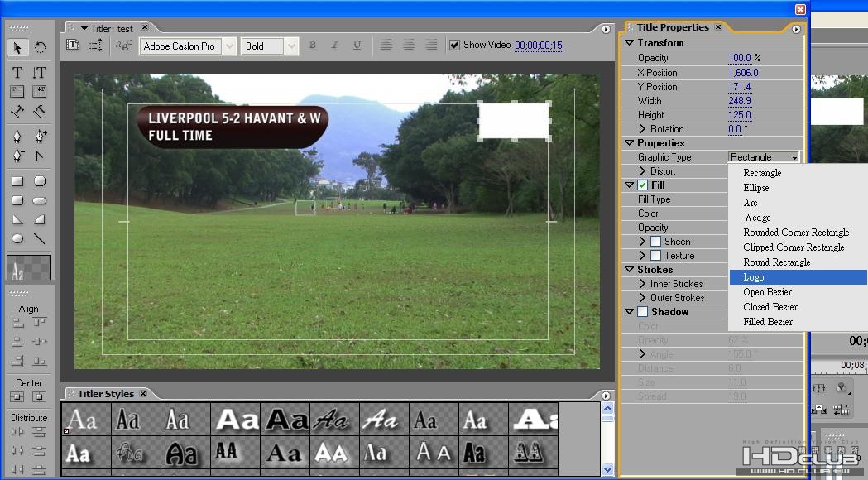
Task: Click the Width value 248.9
Action: (740, 101)
